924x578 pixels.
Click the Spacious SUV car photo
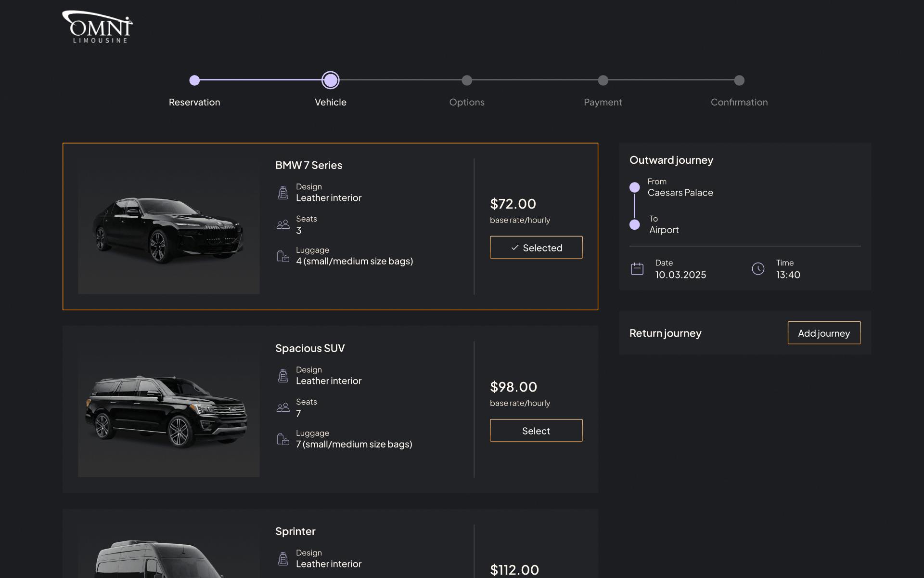169,409
